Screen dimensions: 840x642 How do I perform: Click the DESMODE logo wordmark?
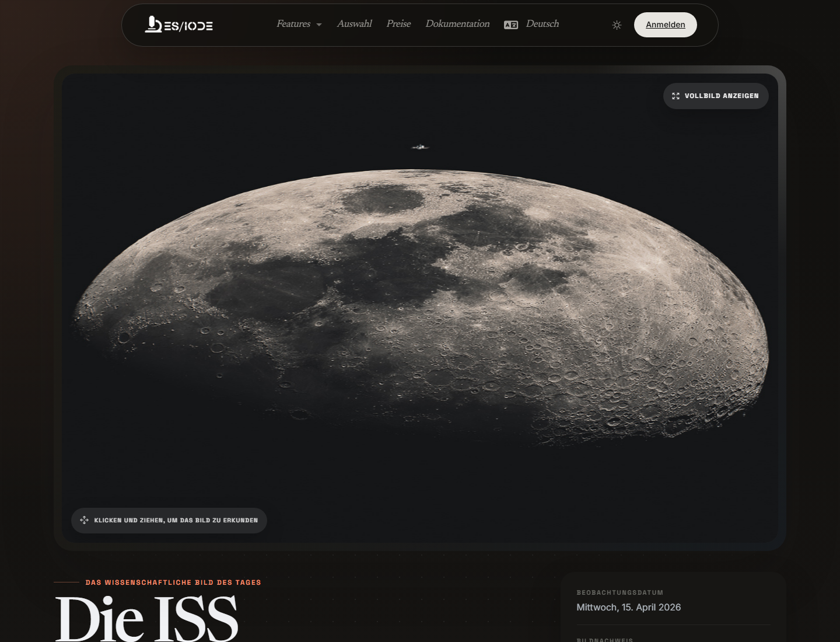point(188,26)
